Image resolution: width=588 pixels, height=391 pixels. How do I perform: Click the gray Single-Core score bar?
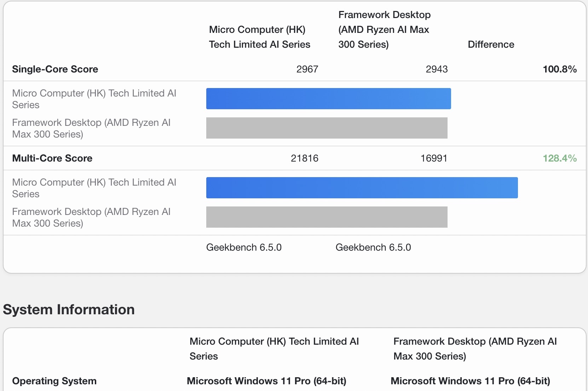click(327, 128)
